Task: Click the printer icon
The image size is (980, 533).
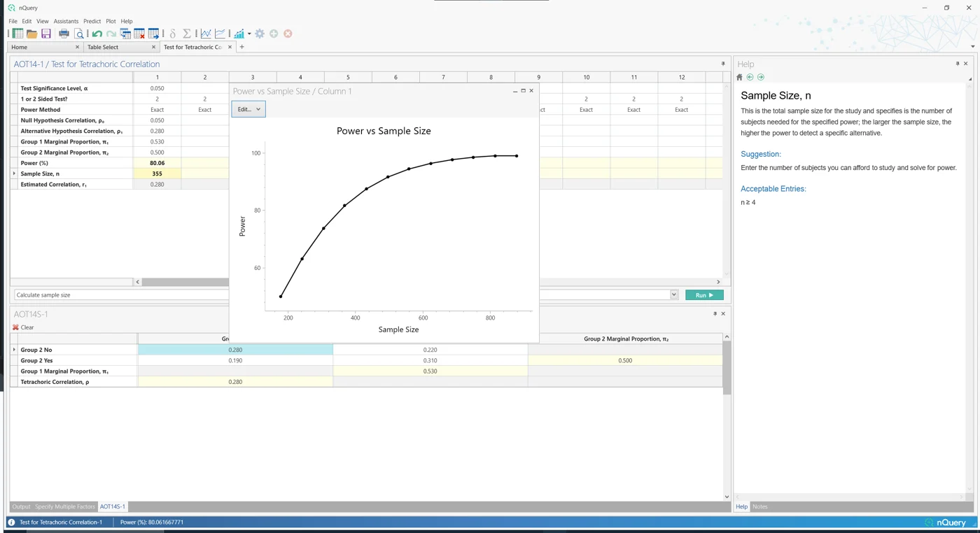Action: (x=64, y=34)
